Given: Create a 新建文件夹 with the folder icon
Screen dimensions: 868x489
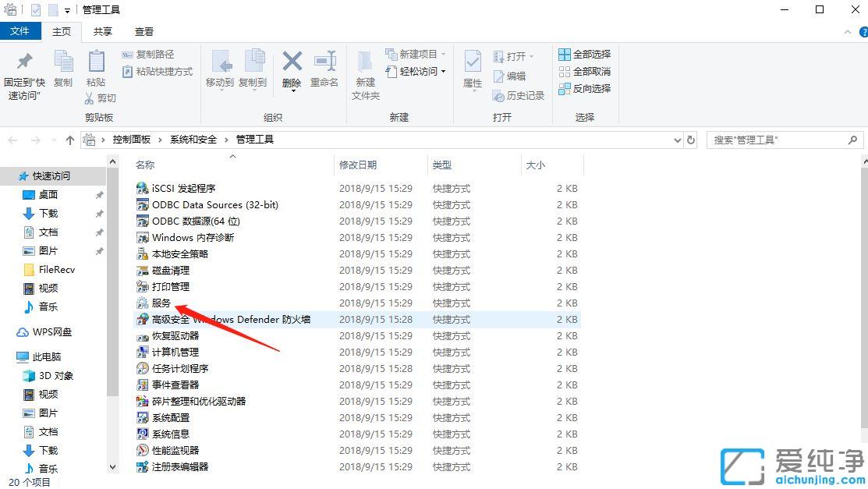Looking at the screenshot, I should pyautogui.click(x=364, y=70).
